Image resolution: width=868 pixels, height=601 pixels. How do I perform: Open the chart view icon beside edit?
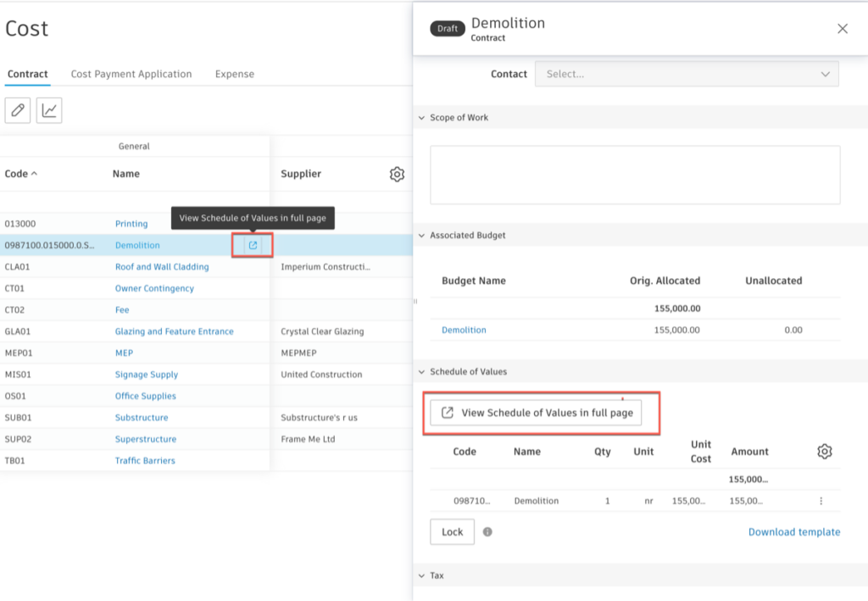[x=49, y=110]
